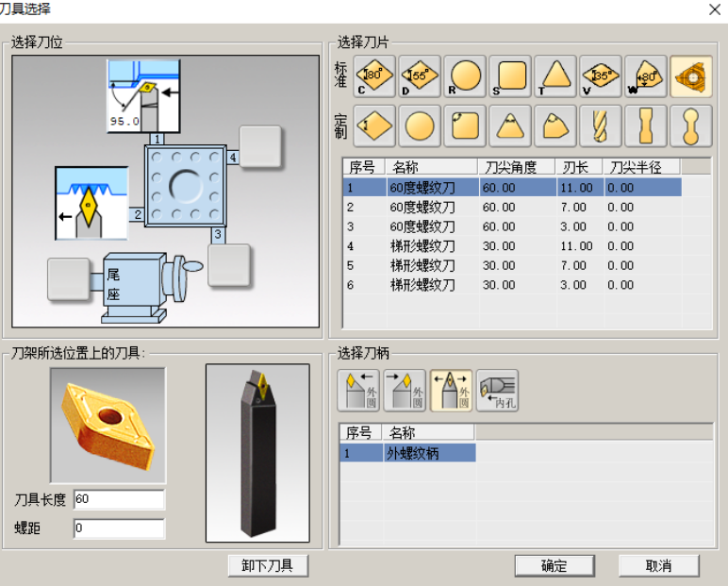Image resolution: width=728 pixels, height=586 pixels.
Task: Select the 80° C-type standard insert
Action: click(x=373, y=75)
